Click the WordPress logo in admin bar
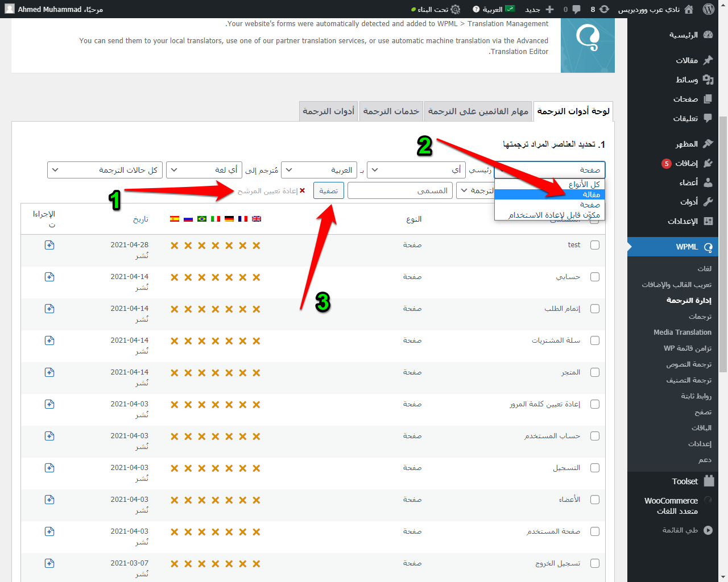728x582 pixels. [708, 9]
